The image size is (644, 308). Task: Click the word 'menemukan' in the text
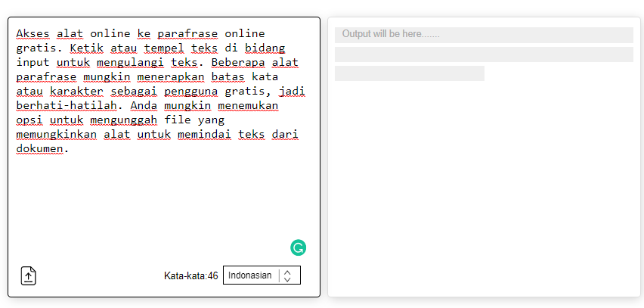[248, 106]
